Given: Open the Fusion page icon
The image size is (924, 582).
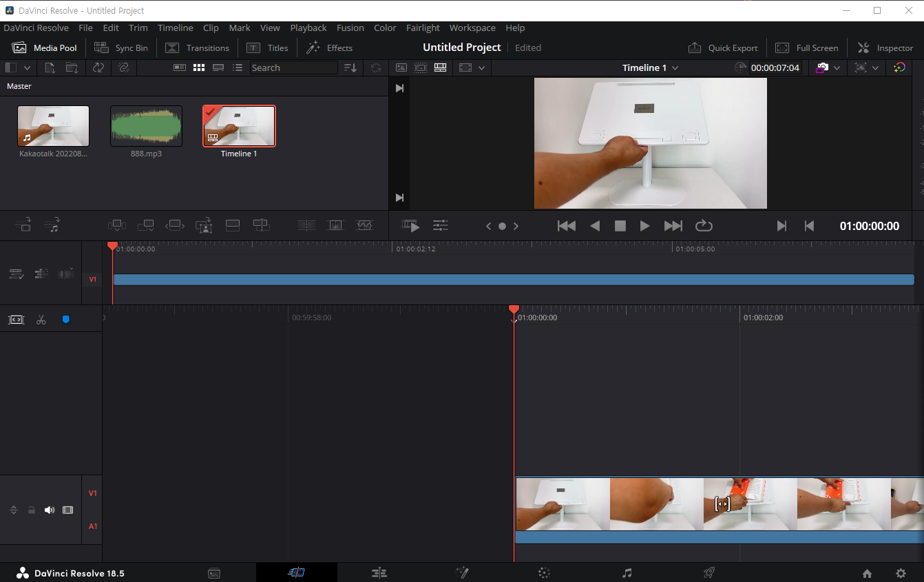Looking at the screenshot, I should [x=462, y=572].
